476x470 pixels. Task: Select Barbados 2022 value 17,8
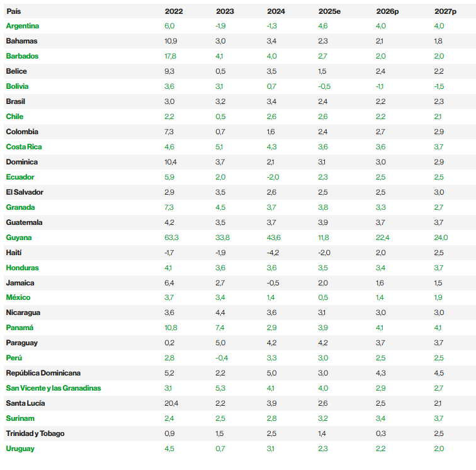coord(170,56)
